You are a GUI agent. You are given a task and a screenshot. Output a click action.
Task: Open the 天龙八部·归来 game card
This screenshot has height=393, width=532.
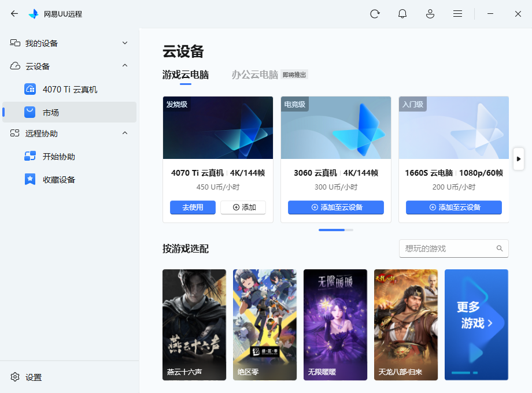[x=406, y=324]
